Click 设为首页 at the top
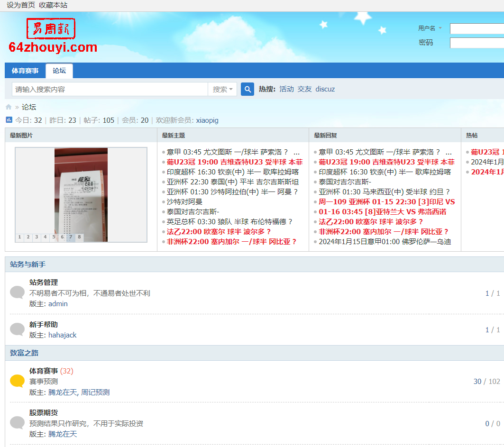 (x=21, y=5)
